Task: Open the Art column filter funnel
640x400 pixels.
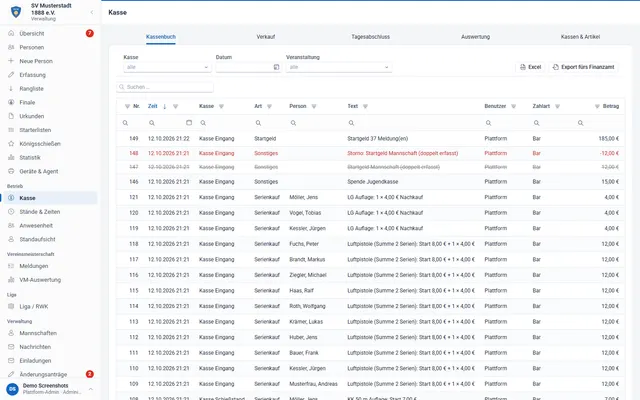Action: [x=269, y=107]
